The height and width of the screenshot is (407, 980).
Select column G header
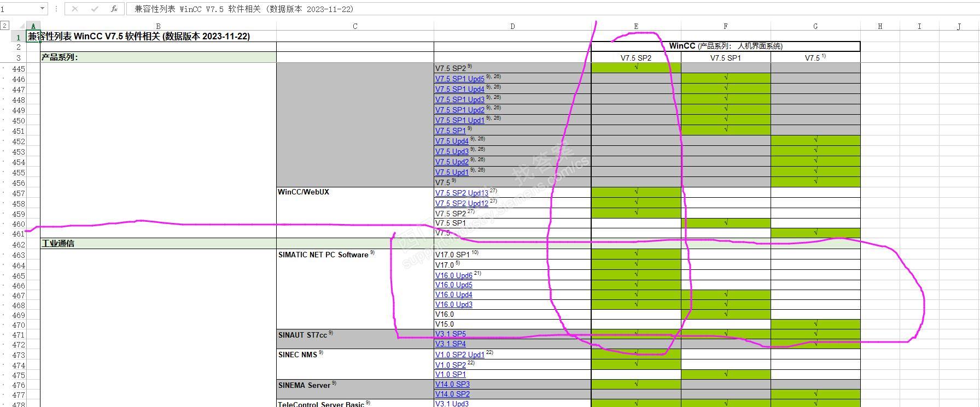pos(815,26)
